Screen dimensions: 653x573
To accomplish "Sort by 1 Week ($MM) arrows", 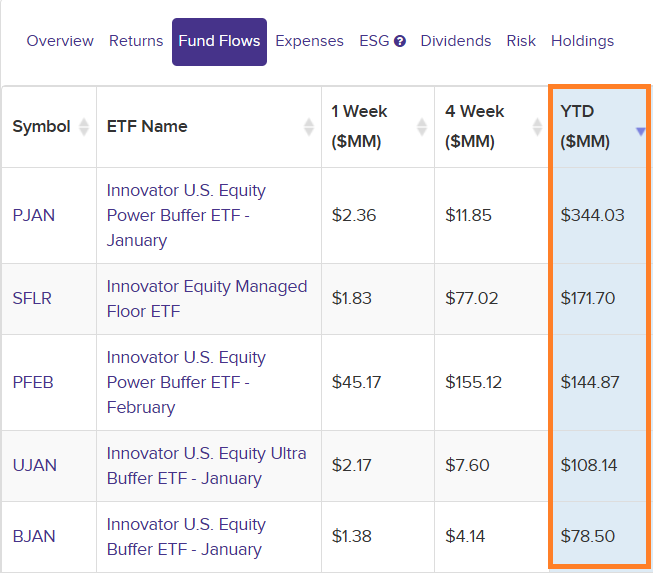I will (421, 127).
